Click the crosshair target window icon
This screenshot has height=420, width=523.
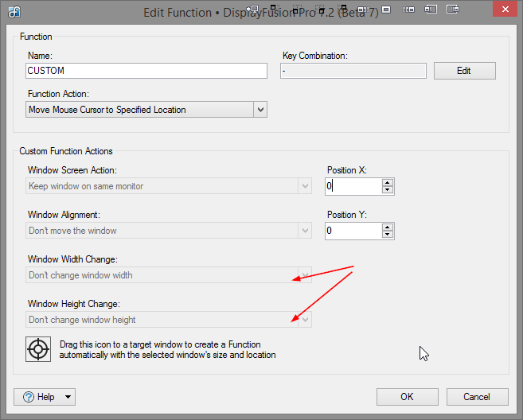coord(38,350)
